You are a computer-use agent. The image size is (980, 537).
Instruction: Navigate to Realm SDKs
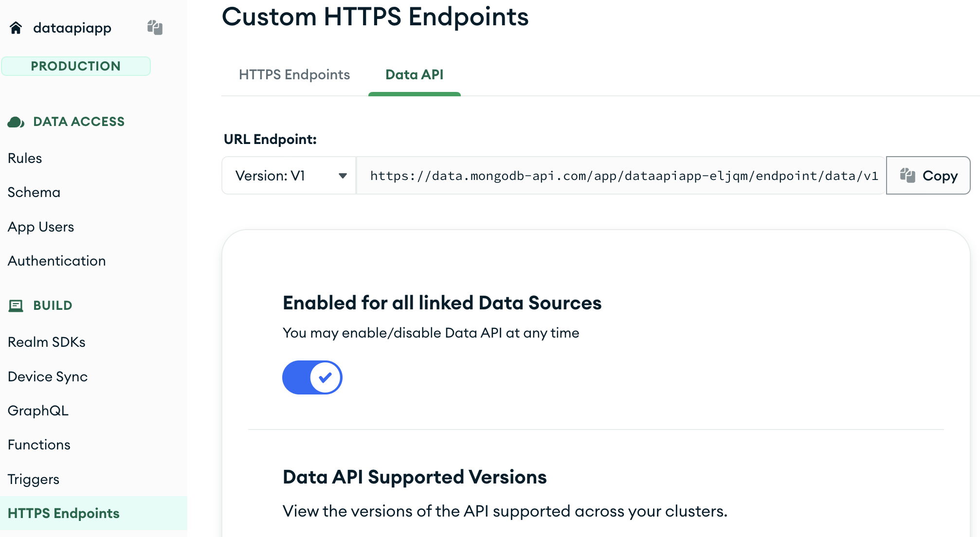47,342
